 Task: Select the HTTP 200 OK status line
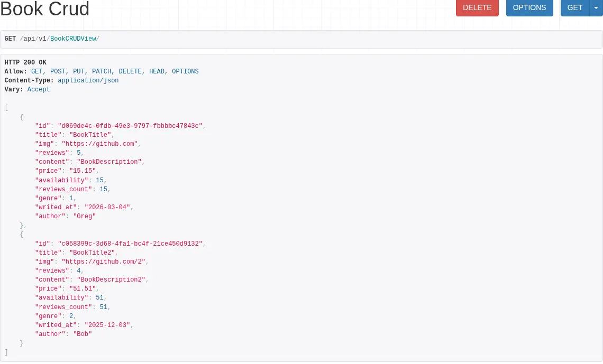pos(25,62)
